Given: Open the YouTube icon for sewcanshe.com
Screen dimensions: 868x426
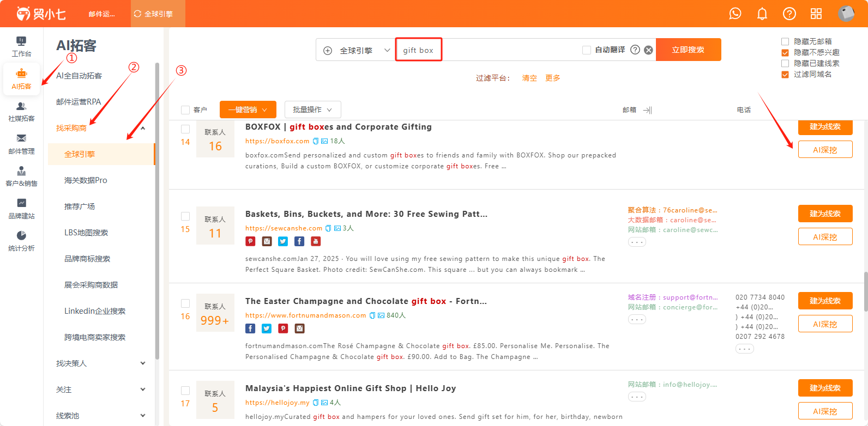Looking at the screenshot, I should 316,241.
